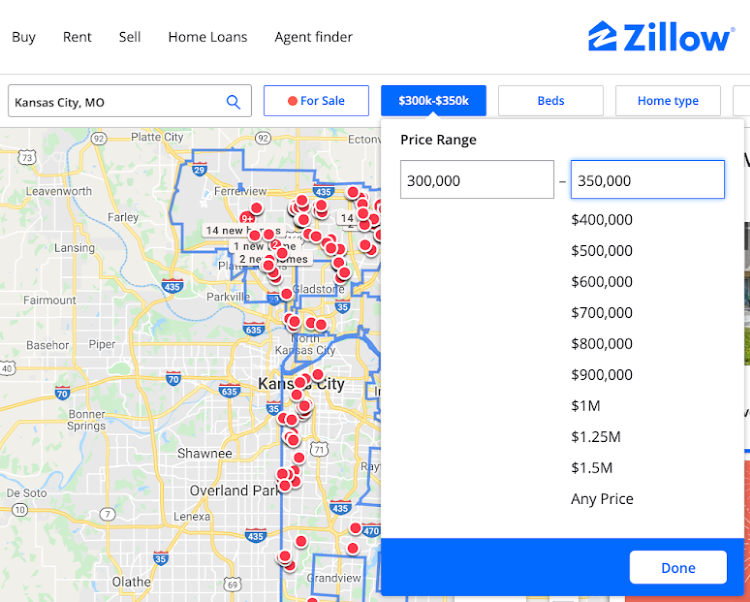Viewport: 750px width, 602px height.
Task: Edit the maximum price field 350,000
Action: (648, 180)
